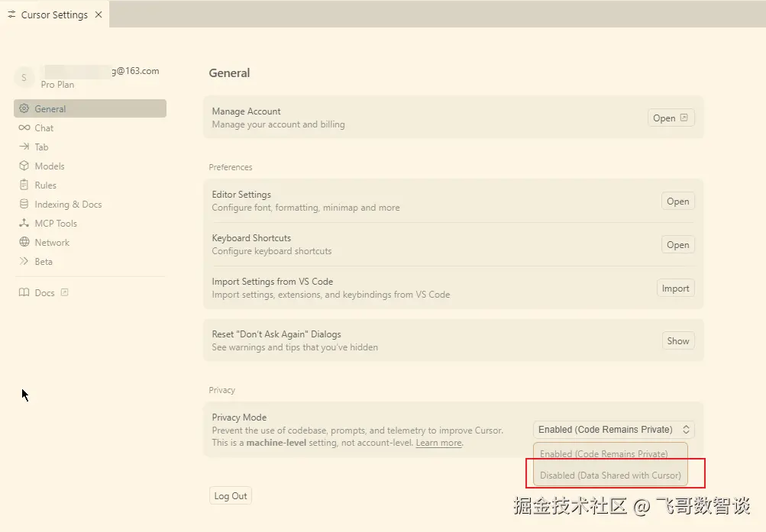Click the MCP Tools node icon
Viewport: 766px width, 532px height.
tap(24, 223)
